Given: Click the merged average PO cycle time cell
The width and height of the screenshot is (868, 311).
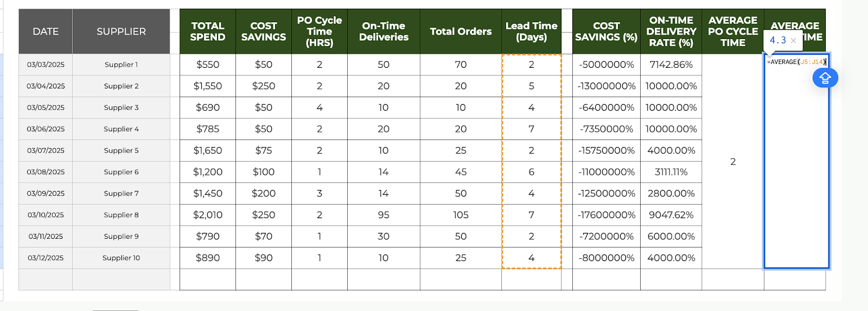Looking at the screenshot, I should 733,162.
